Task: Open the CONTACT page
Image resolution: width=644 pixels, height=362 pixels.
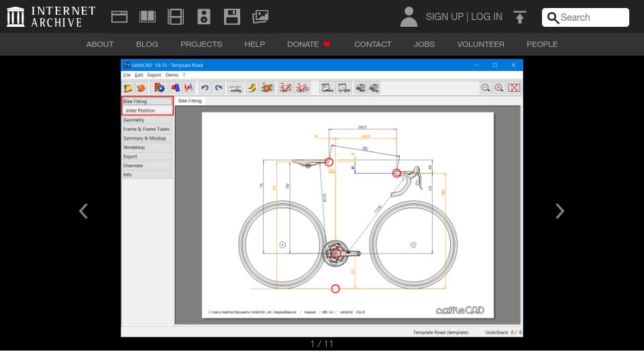Action: point(373,44)
